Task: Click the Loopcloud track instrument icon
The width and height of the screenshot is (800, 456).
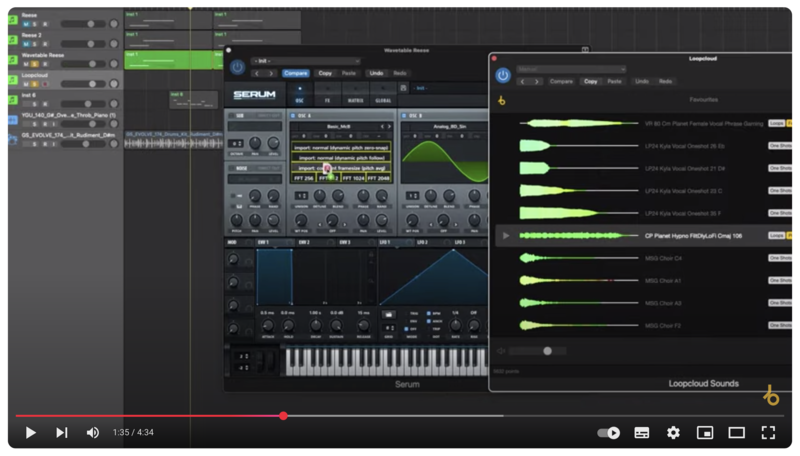Action: [13, 80]
